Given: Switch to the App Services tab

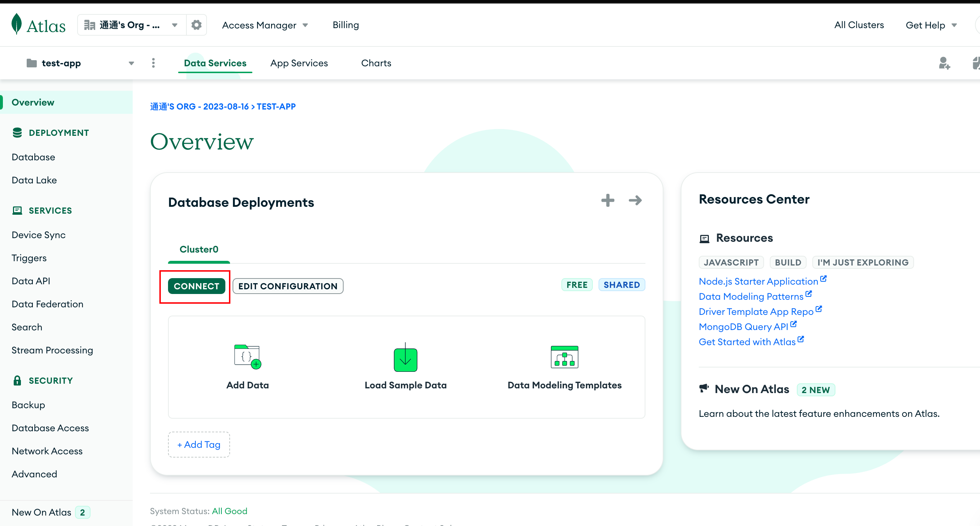Looking at the screenshot, I should tap(299, 63).
